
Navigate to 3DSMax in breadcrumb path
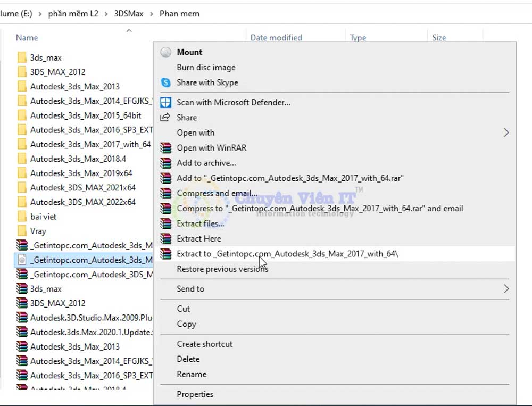click(129, 14)
